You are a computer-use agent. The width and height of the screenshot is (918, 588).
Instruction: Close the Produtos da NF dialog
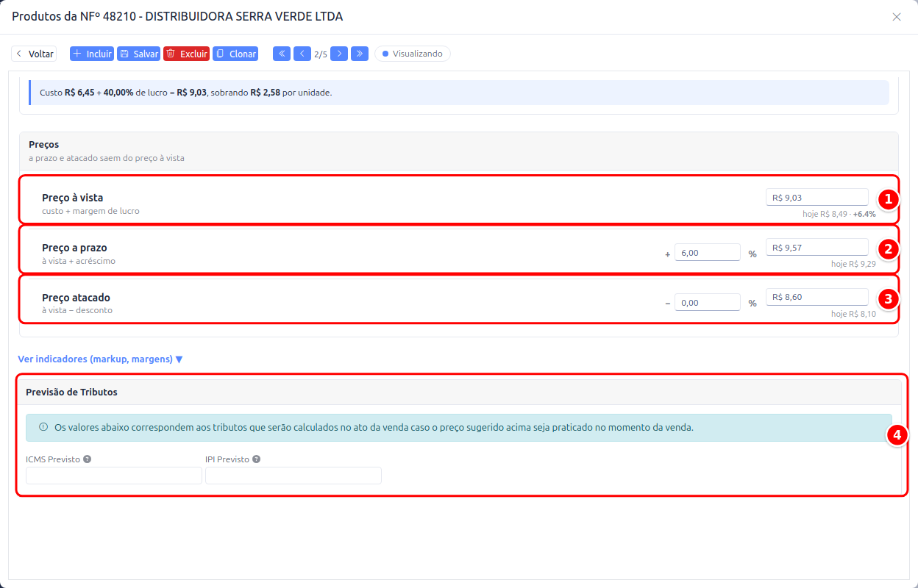897,17
